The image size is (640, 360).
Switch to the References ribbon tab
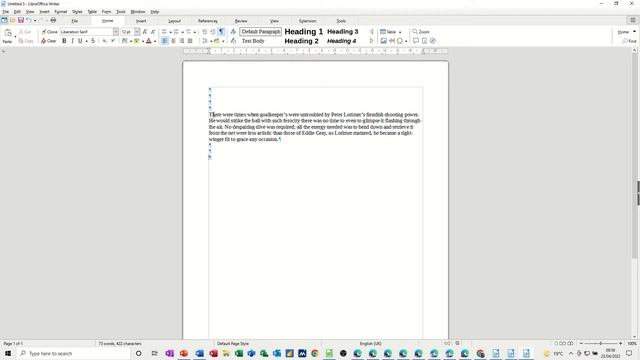point(208,21)
